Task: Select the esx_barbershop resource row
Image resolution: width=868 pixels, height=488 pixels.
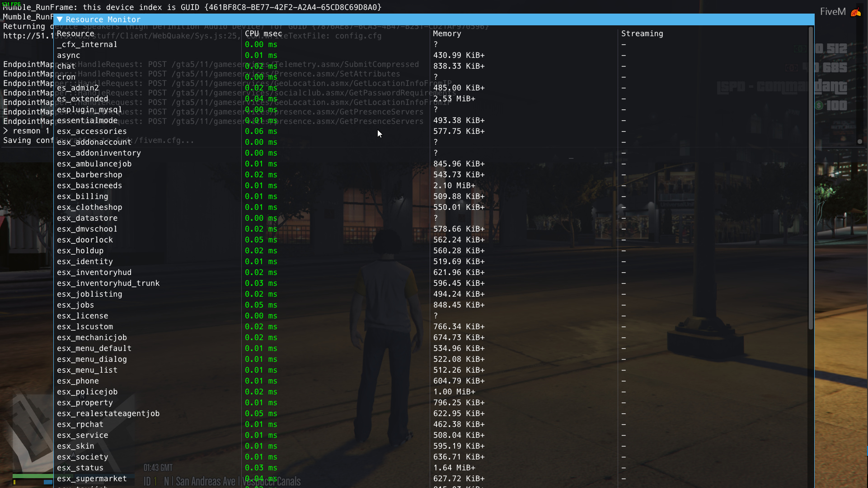Action: (x=432, y=175)
